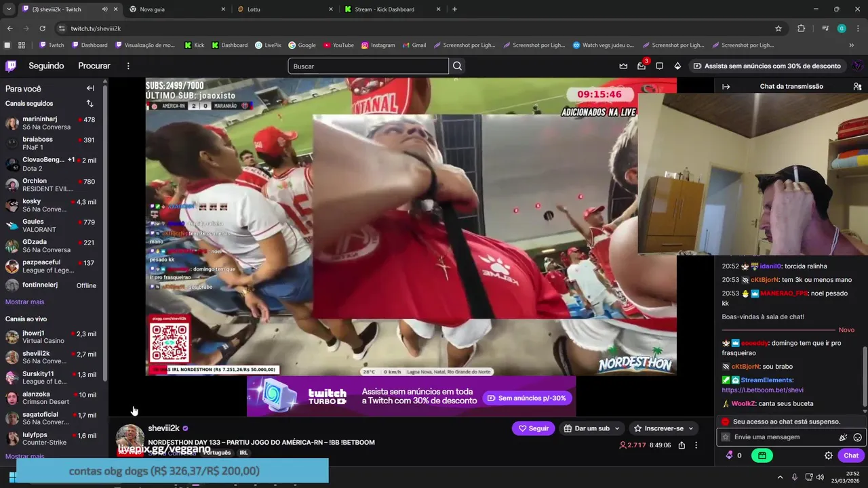Share the sheviii2k stream
The width and height of the screenshot is (868, 488).
[682, 445]
